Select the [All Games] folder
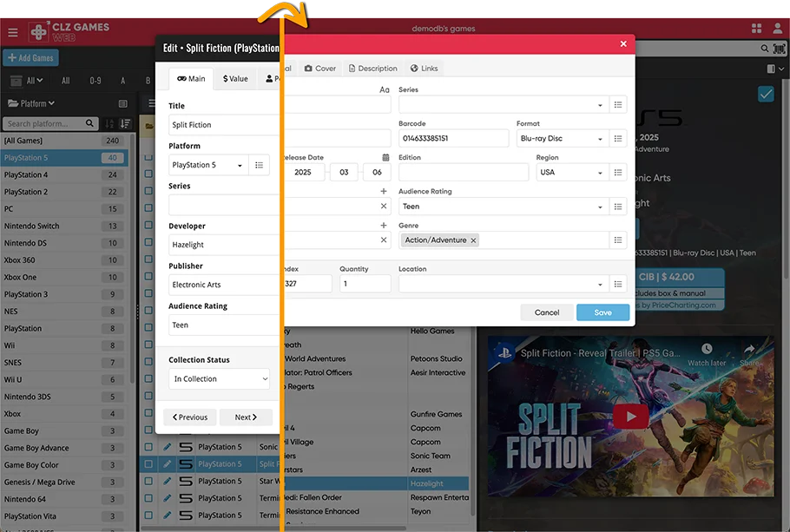Screen dimensions: 790x532 (64, 141)
